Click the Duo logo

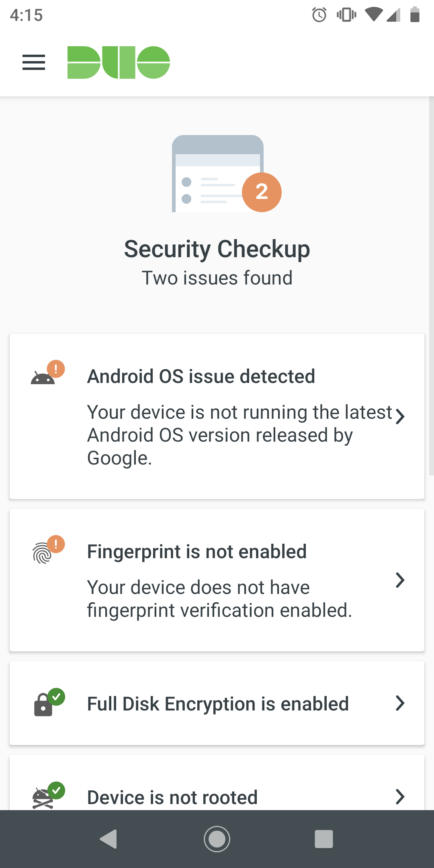point(119,62)
